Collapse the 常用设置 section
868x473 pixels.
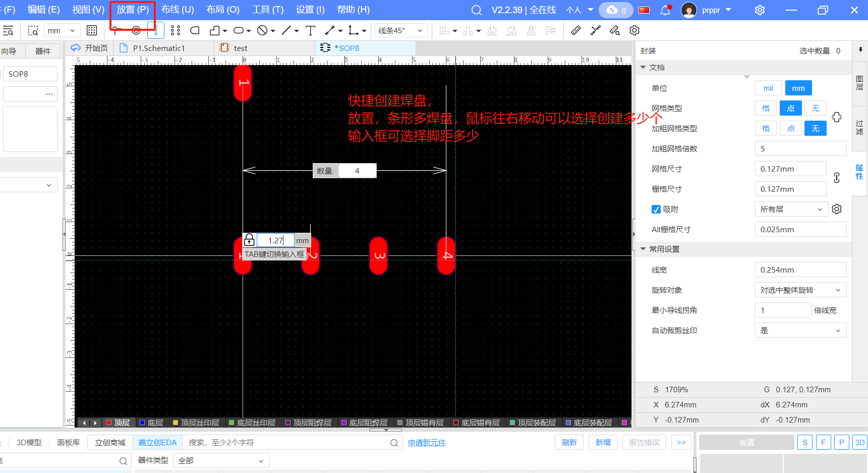(x=643, y=249)
